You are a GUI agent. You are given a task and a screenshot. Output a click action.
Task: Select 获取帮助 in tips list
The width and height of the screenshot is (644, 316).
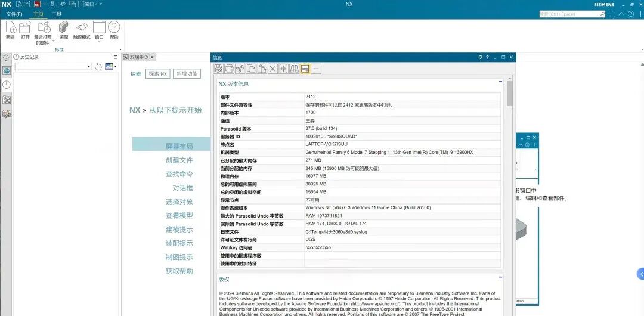(179, 271)
